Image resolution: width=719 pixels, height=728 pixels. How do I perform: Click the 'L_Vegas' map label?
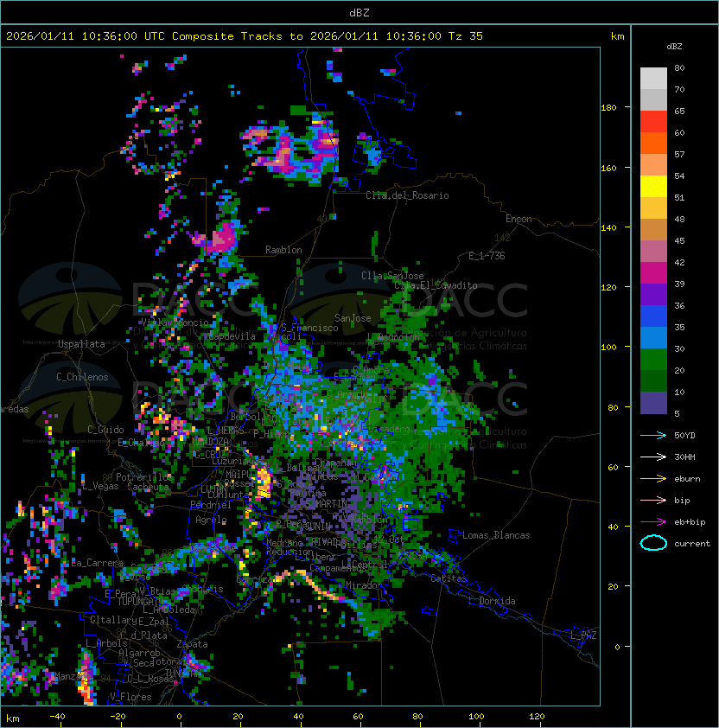tap(99, 486)
